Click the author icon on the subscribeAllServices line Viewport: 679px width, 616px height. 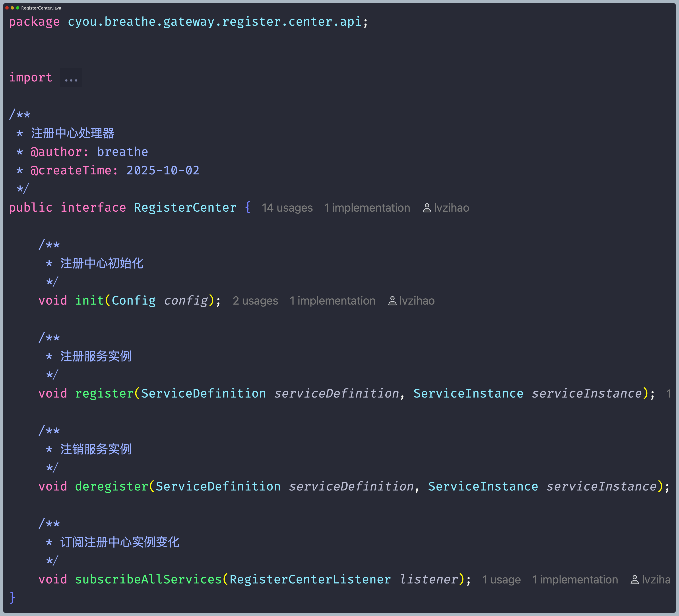point(634,580)
